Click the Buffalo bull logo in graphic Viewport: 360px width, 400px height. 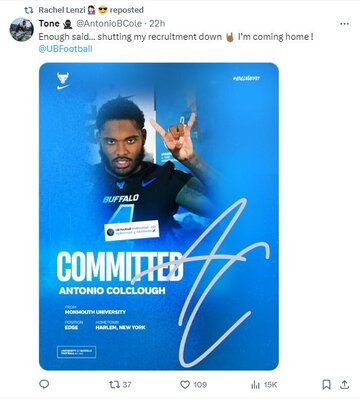point(63,78)
